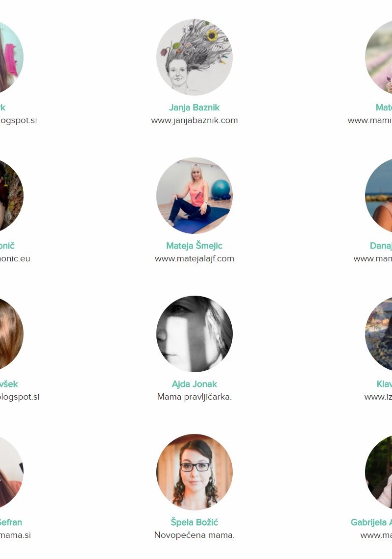Viewport: 392px width, 559px height.
Task: Open the partially visible 'mama.si' link
Action: pos(15,535)
